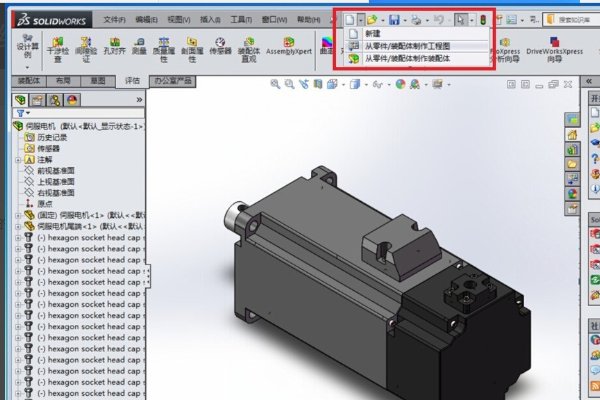Open the 插入 menu

click(210, 19)
